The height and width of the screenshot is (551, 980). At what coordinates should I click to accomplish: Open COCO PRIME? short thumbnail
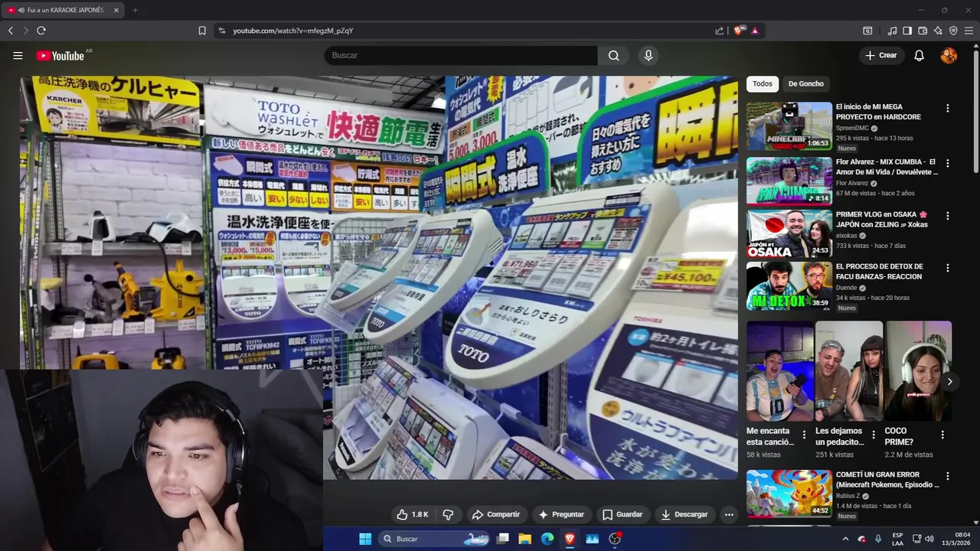pos(918,371)
